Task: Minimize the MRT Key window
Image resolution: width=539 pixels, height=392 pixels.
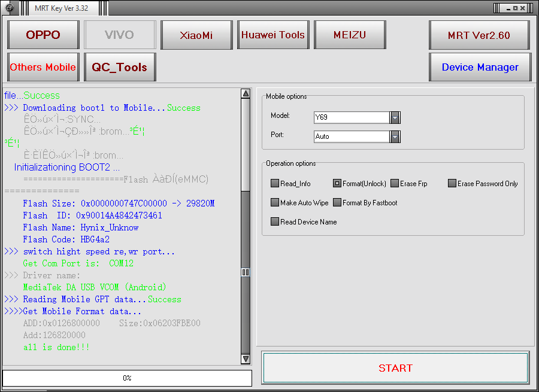Action: (508, 8)
